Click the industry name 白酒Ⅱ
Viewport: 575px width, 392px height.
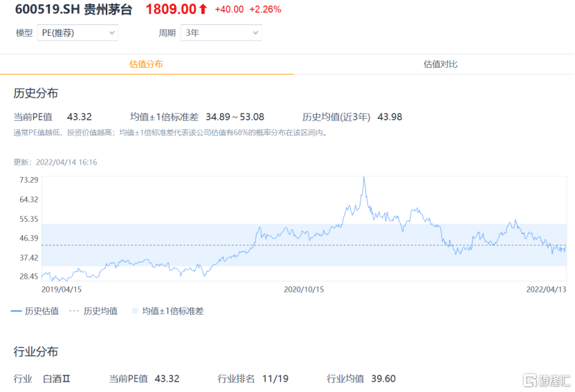click(x=57, y=379)
